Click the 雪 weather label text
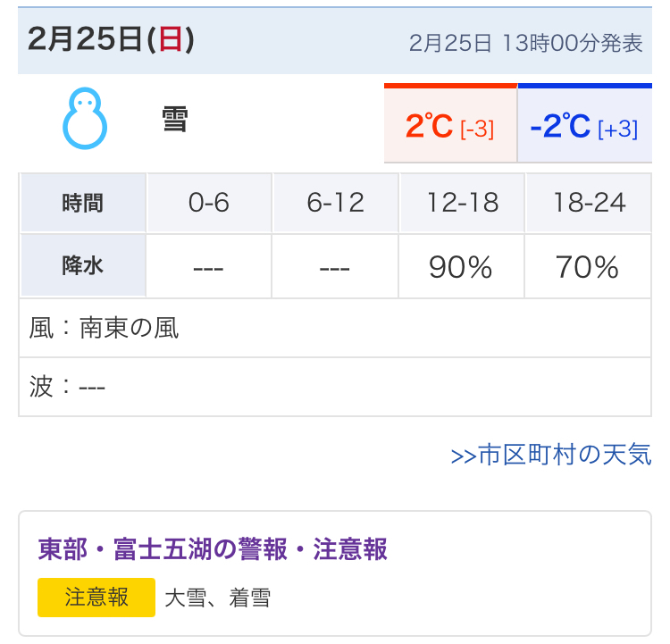 175,119
